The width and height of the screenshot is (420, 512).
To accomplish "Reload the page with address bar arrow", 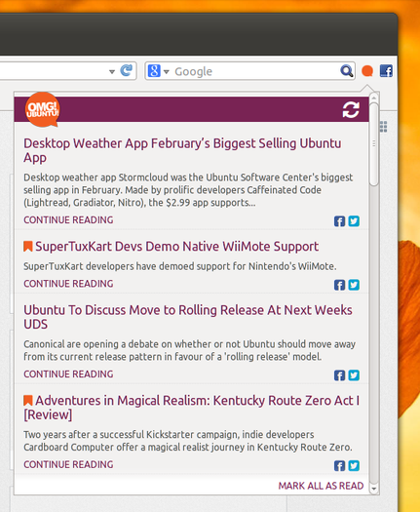I will [x=127, y=70].
